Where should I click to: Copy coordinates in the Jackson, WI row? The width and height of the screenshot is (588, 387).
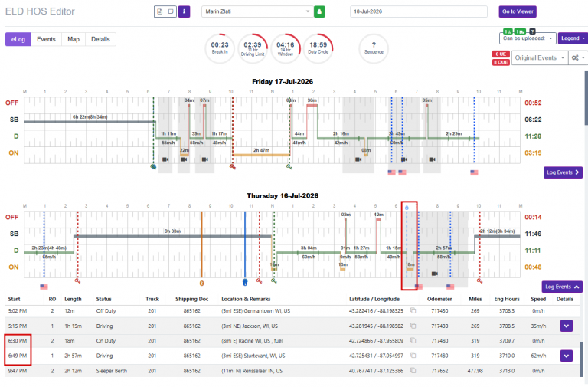(x=413, y=326)
